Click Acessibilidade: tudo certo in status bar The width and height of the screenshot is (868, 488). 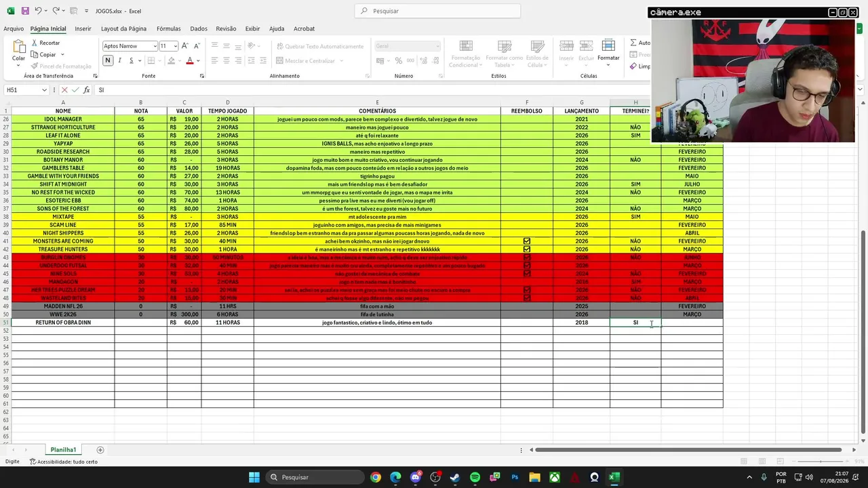(x=63, y=462)
